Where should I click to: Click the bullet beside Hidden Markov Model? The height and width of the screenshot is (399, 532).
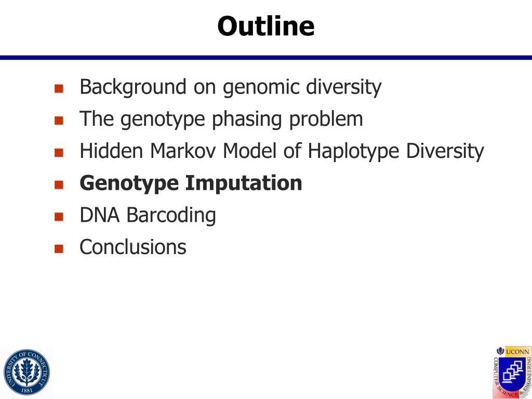(59, 152)
